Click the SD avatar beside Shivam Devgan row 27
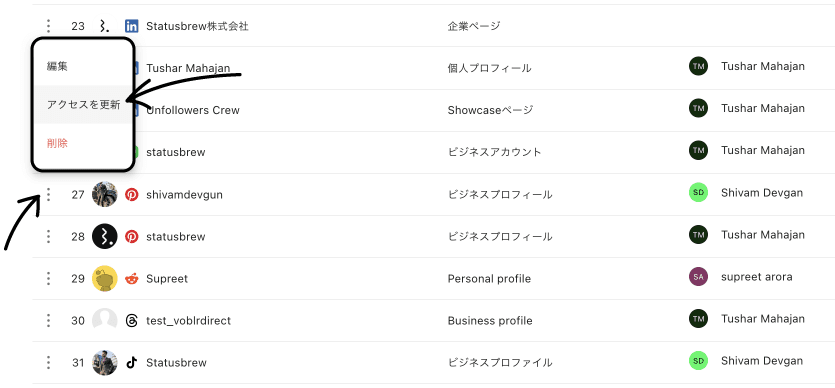Screen dimensions: 835x388 click(698, 193)
